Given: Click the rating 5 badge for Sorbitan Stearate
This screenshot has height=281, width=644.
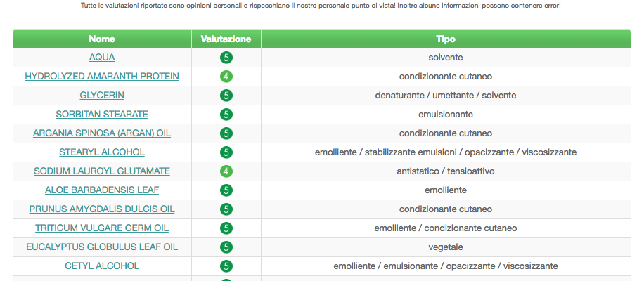Looking at the screenshot, I should [x=226, y=115].
